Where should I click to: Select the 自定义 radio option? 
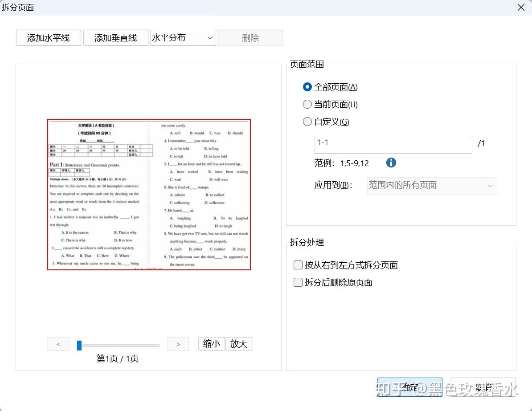point(307,122)
